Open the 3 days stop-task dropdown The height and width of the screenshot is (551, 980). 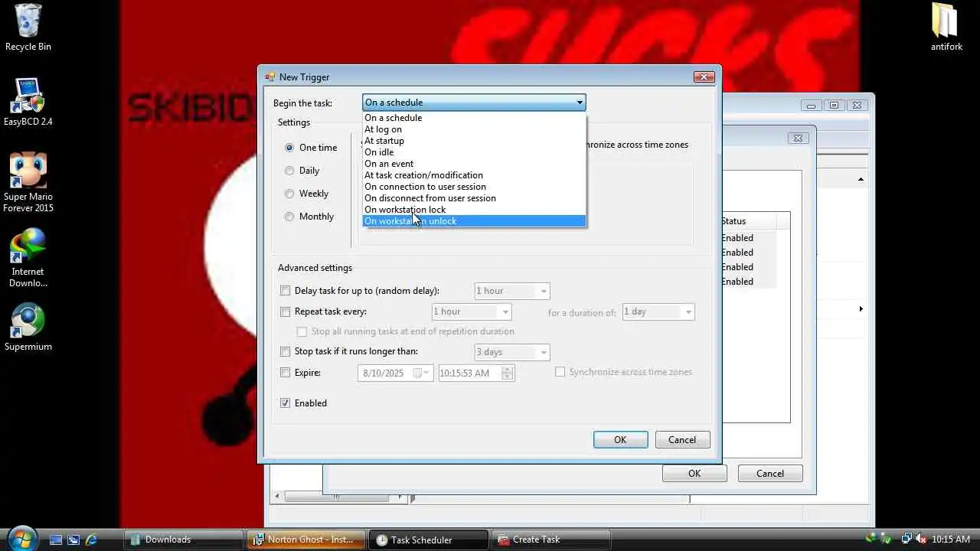coord(512,352)
